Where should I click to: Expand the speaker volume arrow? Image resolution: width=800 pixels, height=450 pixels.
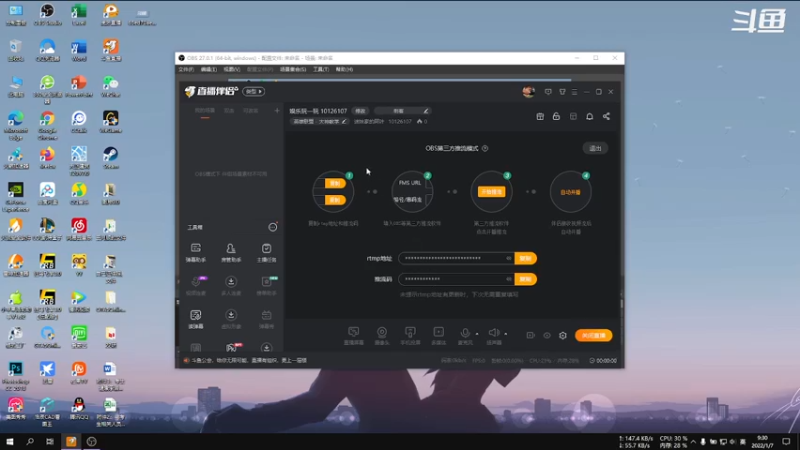click(506, 334)
